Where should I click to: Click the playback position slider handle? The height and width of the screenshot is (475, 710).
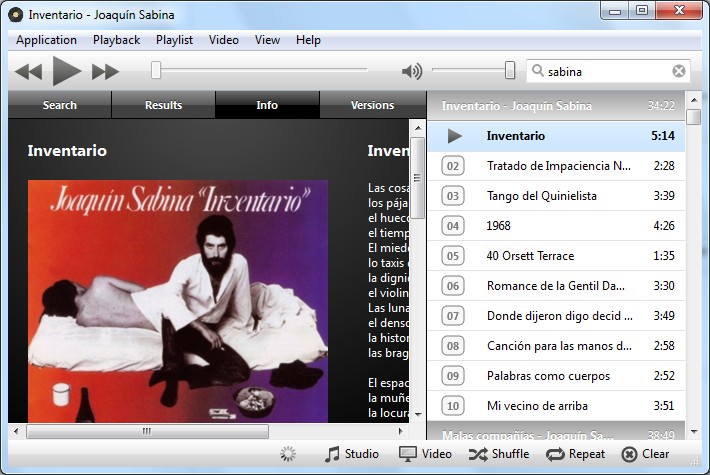(x=156, y=70)
